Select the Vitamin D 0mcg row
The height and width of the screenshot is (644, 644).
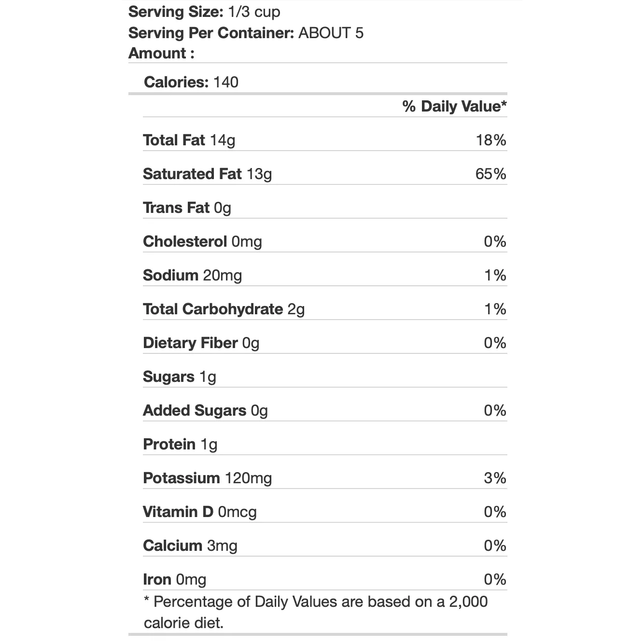tap(325, 512)
